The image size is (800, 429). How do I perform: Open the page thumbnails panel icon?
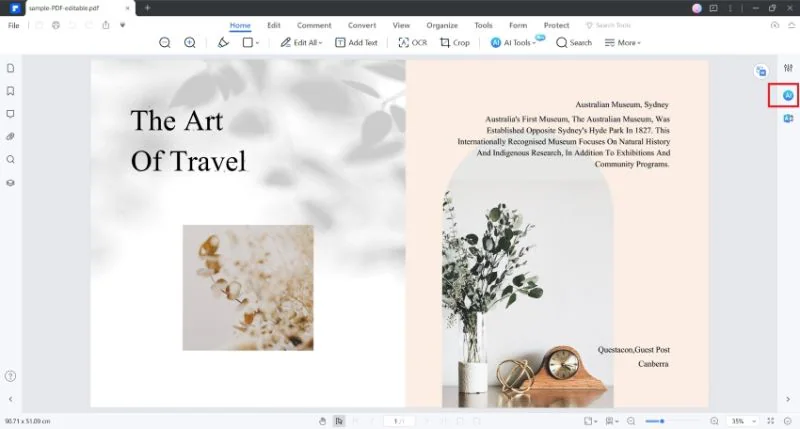10,68
